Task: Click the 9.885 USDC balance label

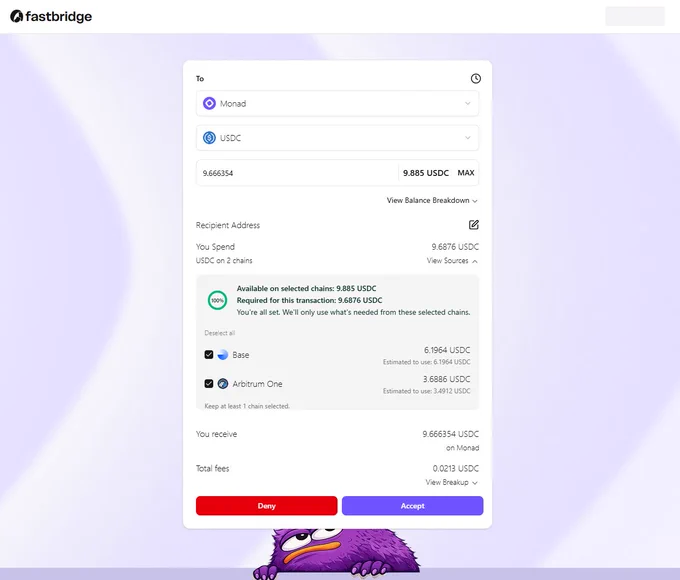Action: [425, 173]
